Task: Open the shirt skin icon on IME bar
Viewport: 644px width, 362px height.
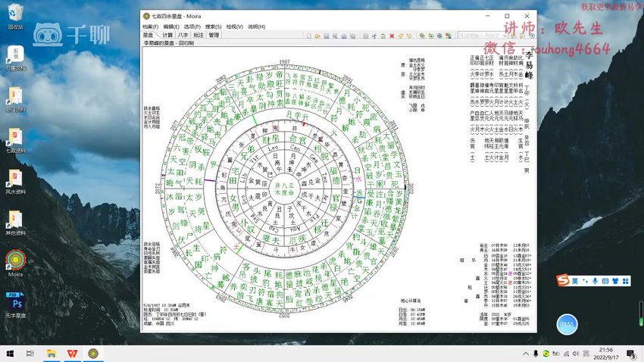Action: click(615, 281)
